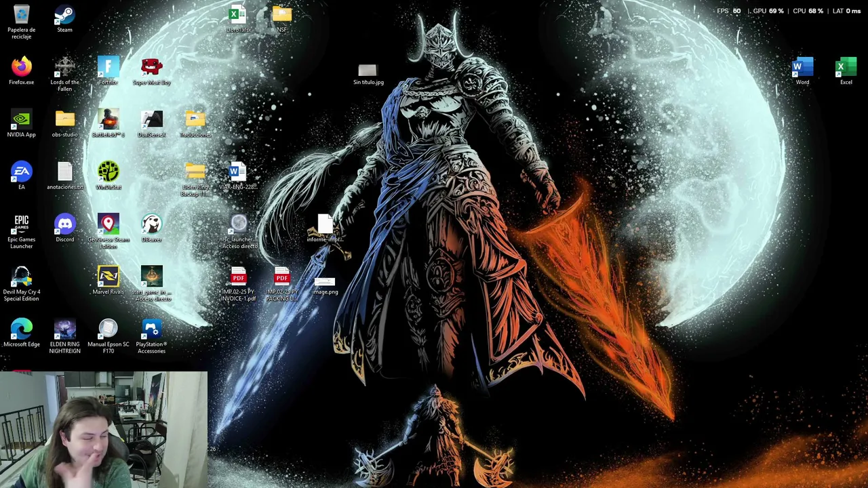868x488 pixels.
Task: Click the LAT 0 ms overlay readout
Action: (x=847, y=11)
